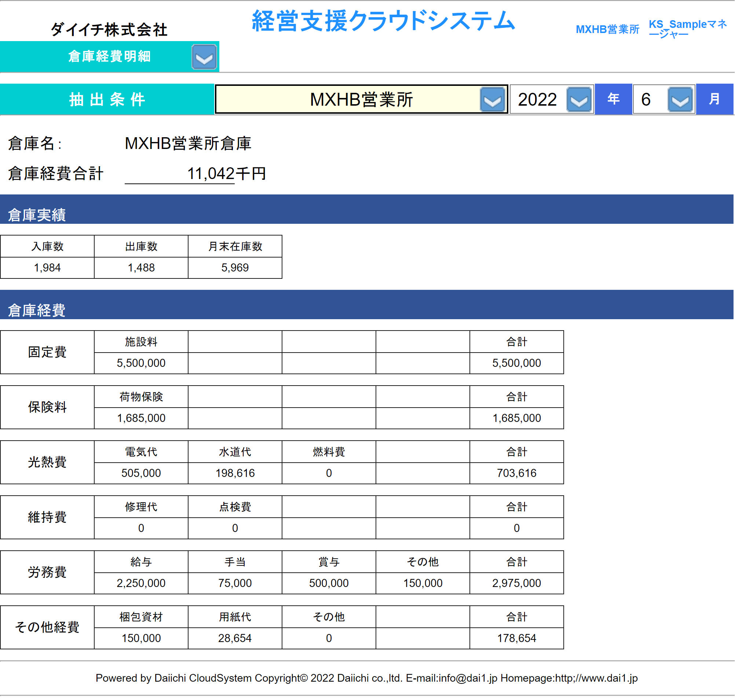Click the 給与 value 2,250,000
This screenshot has width=735, height=700.
point(142,583)
